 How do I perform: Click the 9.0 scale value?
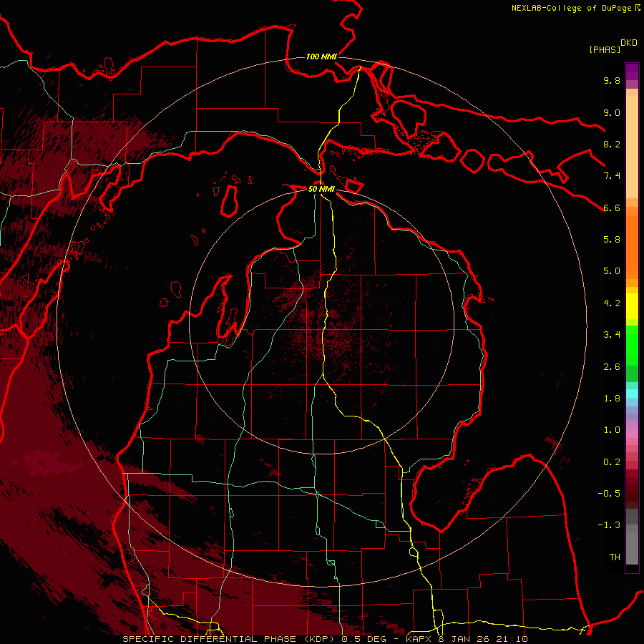[x=612, y=112]
